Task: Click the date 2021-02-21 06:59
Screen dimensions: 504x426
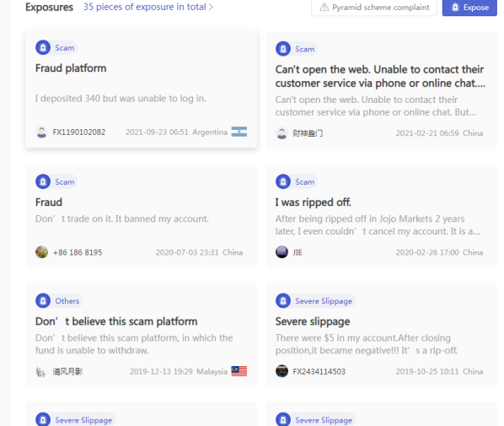Action: pyautogui.click(x=427, y=133)
